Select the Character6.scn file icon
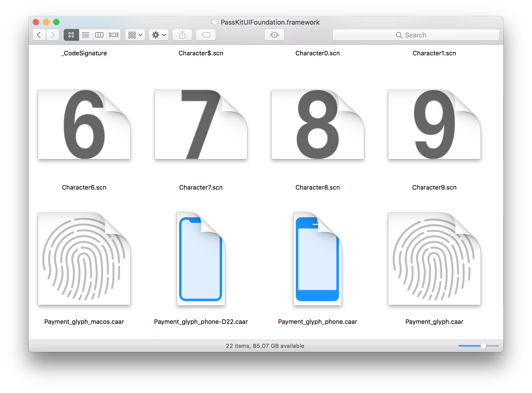Image resolution: width=532 pixels, height=393 pixels. [x=84, y=125]
